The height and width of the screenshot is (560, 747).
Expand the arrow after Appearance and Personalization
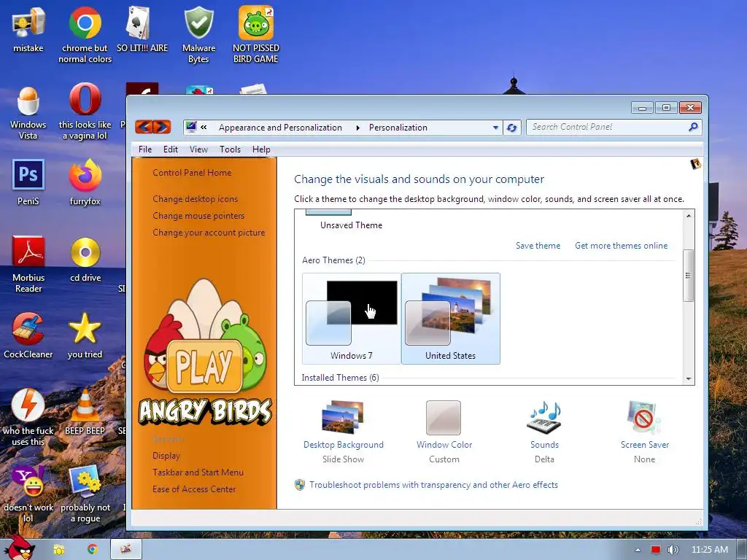(357, 128)
